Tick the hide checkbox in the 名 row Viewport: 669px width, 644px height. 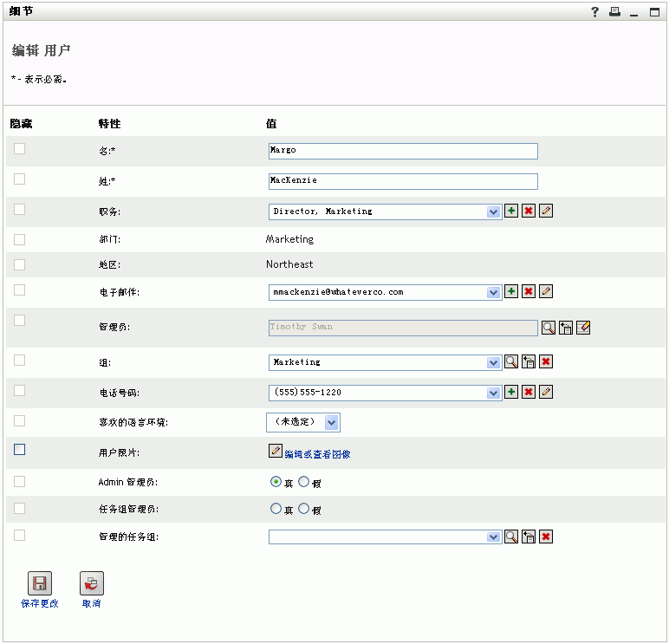[x=20, y=148]
